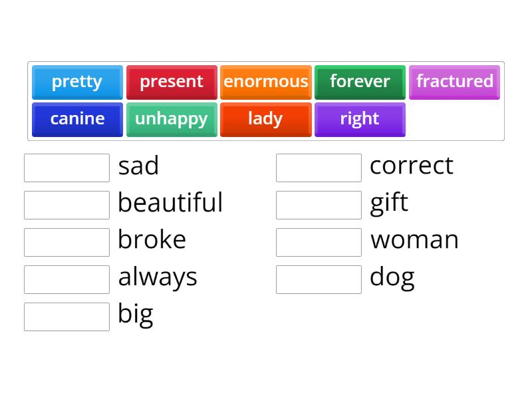Screen dimensions: 532x399
Task: Click the answer box beside 'always'
Action: point(66,279)
